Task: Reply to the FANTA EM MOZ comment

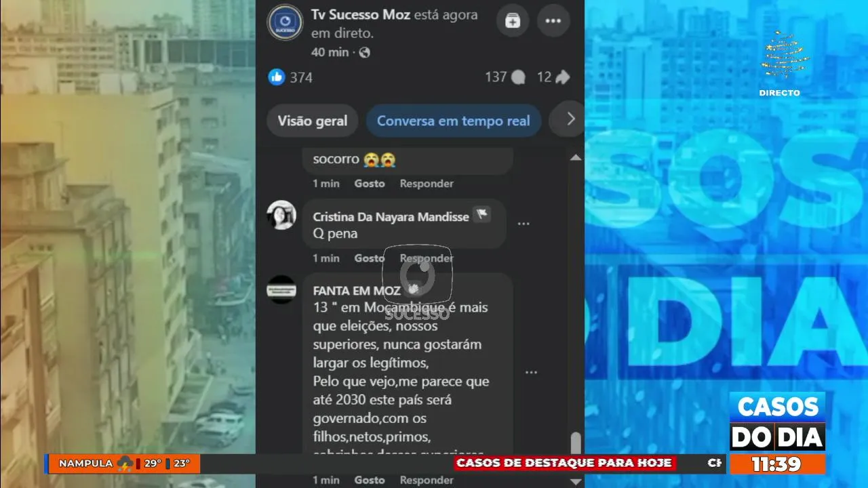Action: tap(427, 480)
